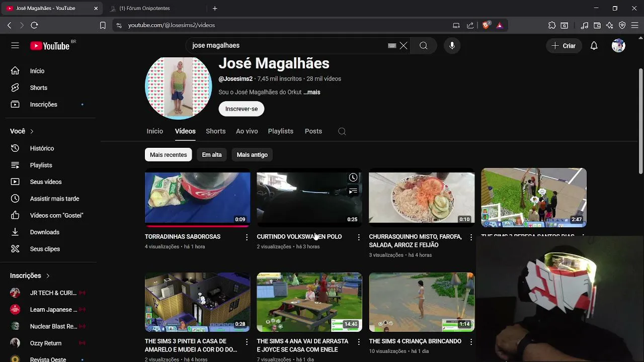
Task: Open the browser main menu
Action: 635,25
